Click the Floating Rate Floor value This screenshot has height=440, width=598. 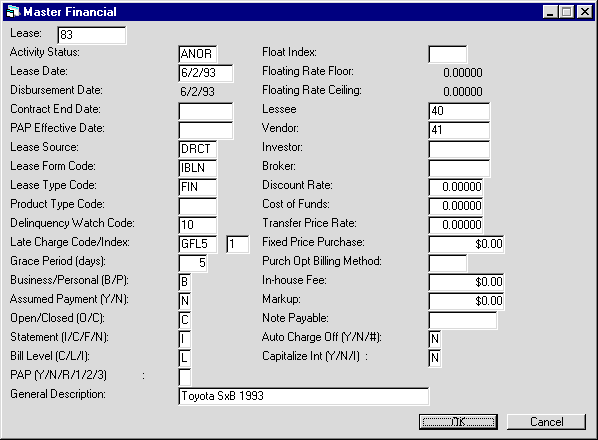pos(463,72)
